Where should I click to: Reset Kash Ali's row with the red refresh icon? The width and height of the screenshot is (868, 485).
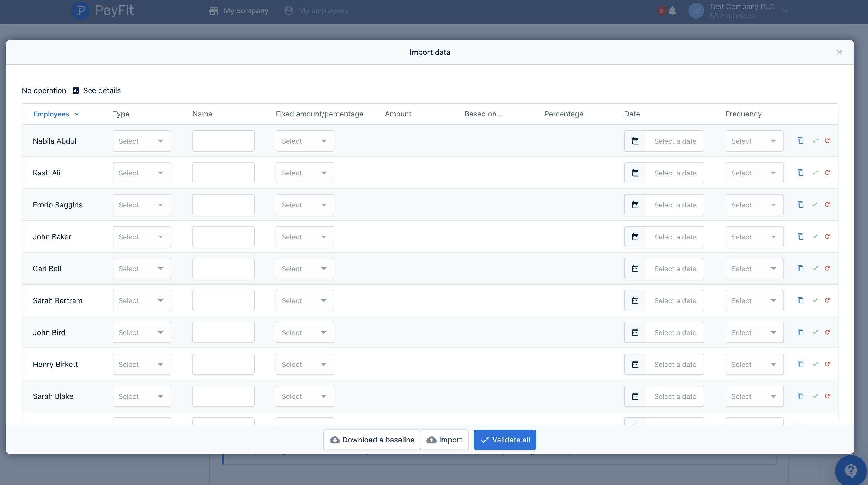(x=827, y=173)
